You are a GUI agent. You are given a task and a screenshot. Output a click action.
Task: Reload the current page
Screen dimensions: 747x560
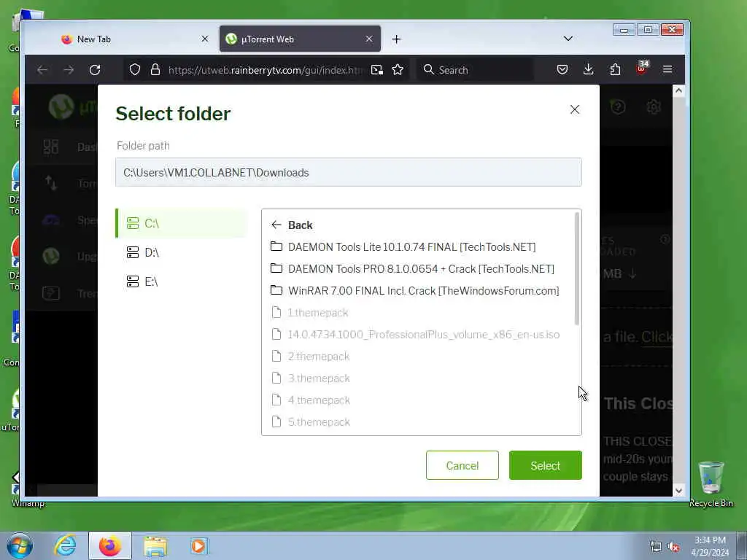[95, 70]
